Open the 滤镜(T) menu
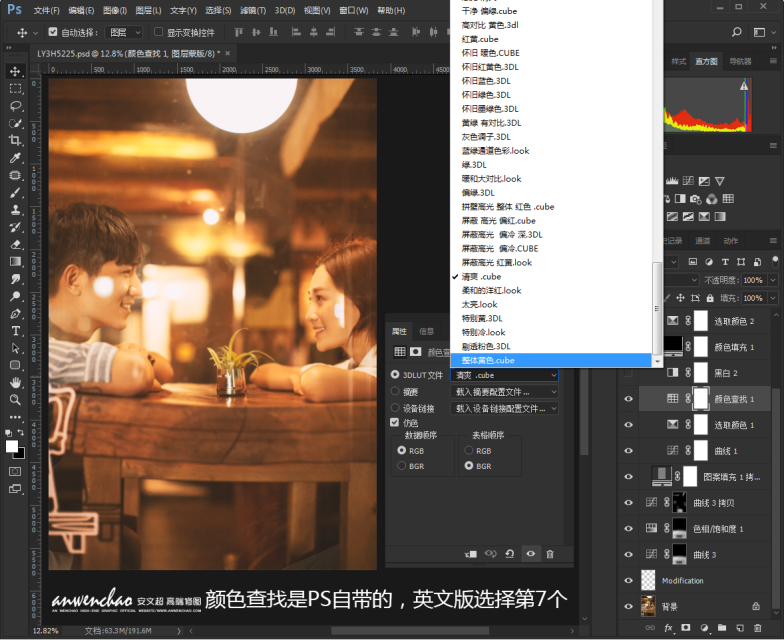 pyautogui.click(x=252, y=10)
